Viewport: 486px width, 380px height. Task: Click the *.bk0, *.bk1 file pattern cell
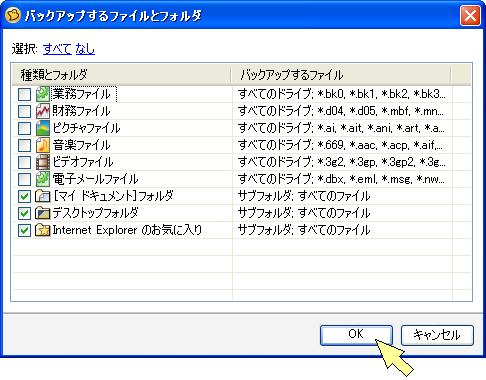tap(342, 94)
